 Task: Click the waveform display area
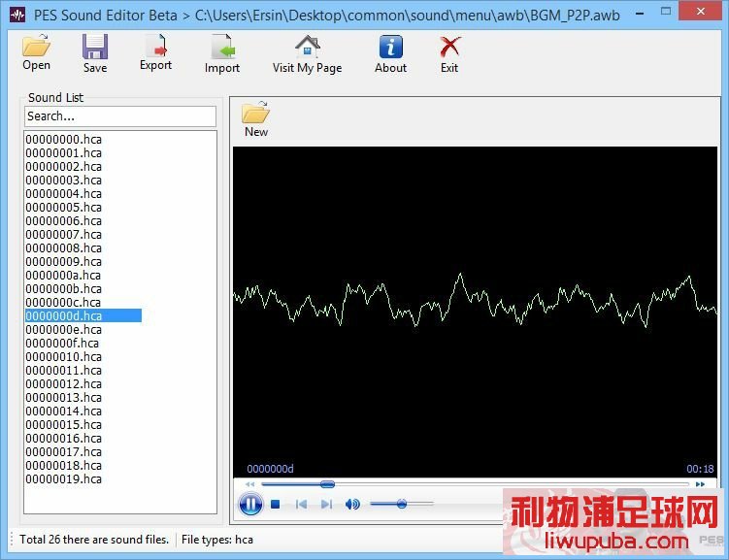(x=475, y=312)
